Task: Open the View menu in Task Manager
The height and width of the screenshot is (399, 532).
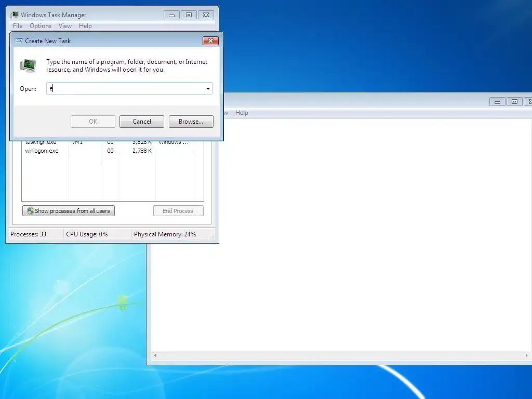Action: 65,26
